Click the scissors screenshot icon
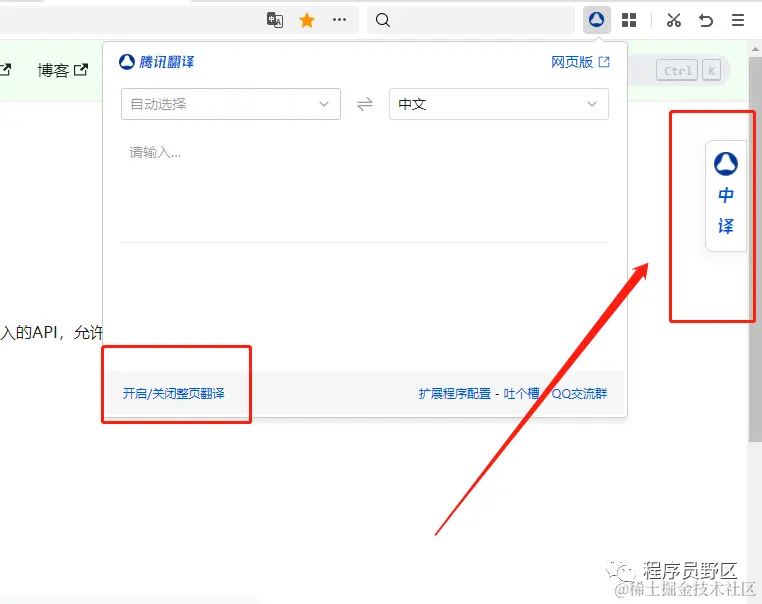Image resolution: width=762 pixels, height=604 pixels. [674, 20]
